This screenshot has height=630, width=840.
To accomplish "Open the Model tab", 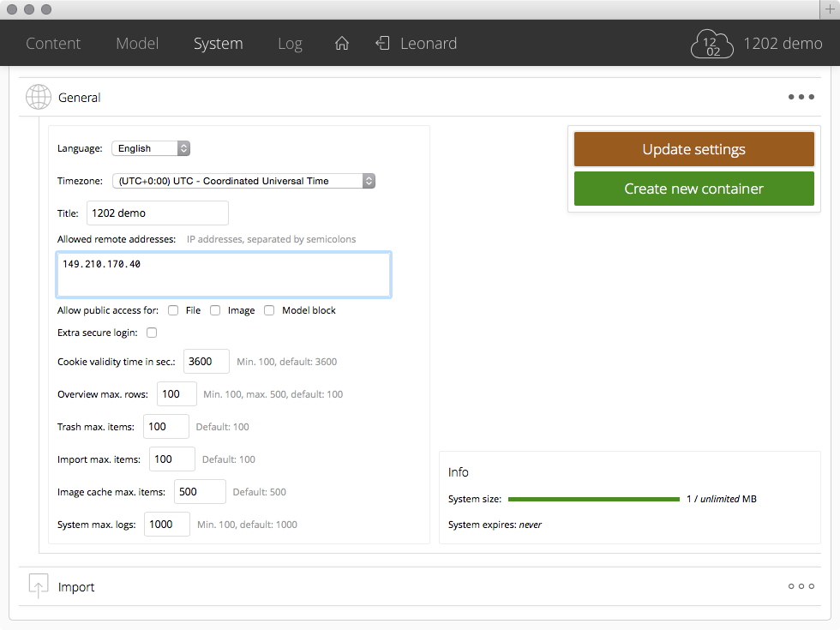I will point(137,44).
